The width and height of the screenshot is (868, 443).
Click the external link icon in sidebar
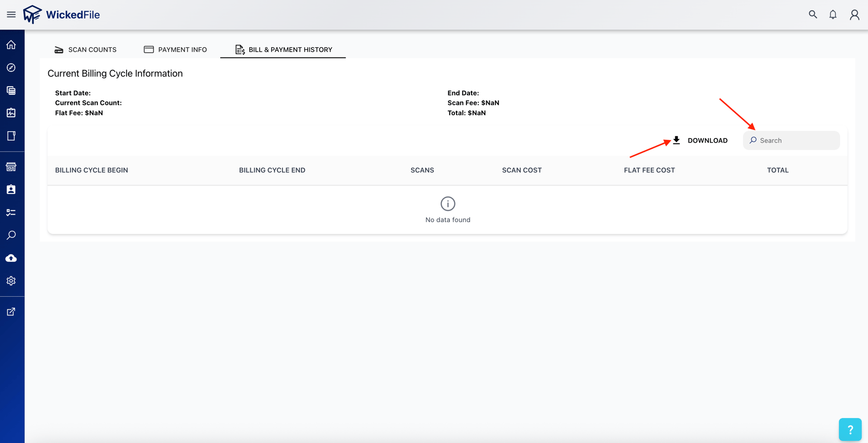[11, 312]
